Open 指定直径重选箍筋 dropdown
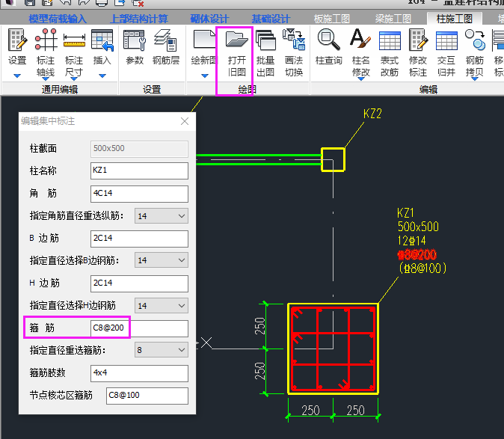The height and width of the screenshot is (439, 504). click(162, 350)
